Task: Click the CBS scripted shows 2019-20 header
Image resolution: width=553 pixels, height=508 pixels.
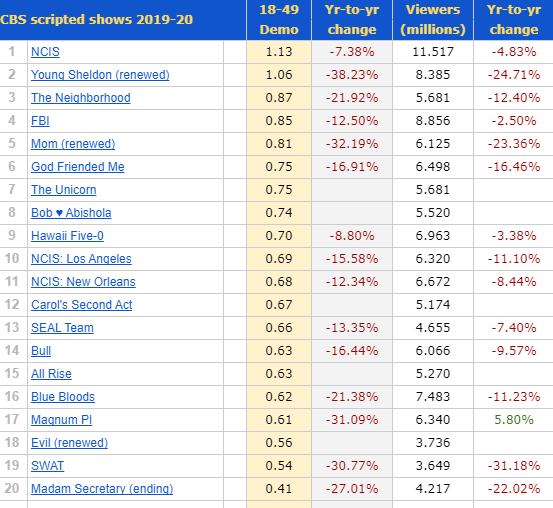Action: click(97, 19)
